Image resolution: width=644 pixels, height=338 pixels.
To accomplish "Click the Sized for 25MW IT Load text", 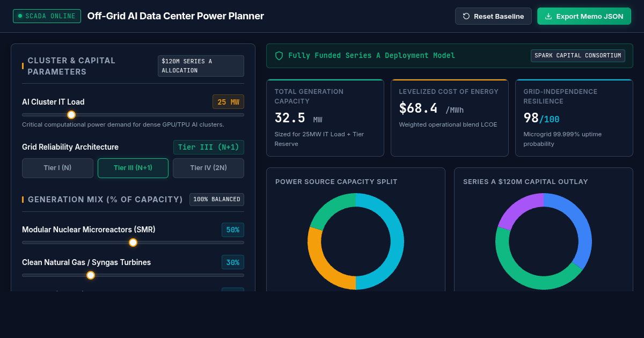I will tap(319, 139).
